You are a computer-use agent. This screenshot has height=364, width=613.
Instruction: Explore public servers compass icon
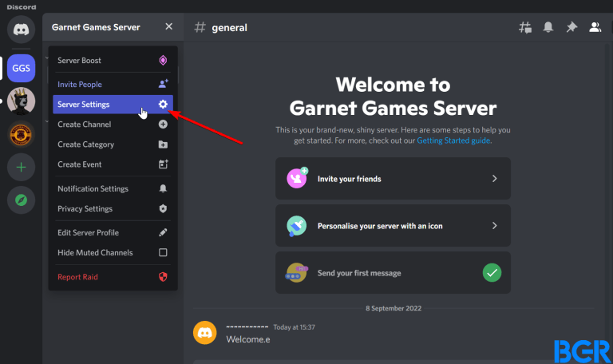pyautogui.click(x=21, y=200)
